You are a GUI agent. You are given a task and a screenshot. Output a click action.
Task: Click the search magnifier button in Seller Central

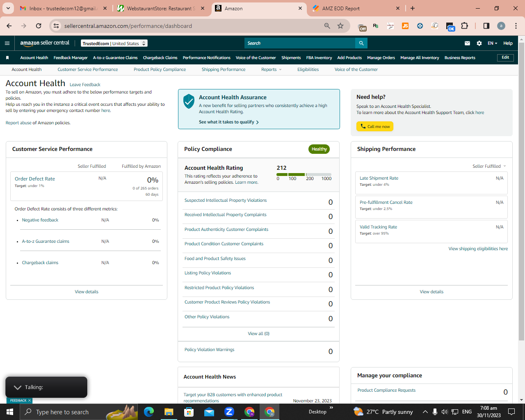361,43
